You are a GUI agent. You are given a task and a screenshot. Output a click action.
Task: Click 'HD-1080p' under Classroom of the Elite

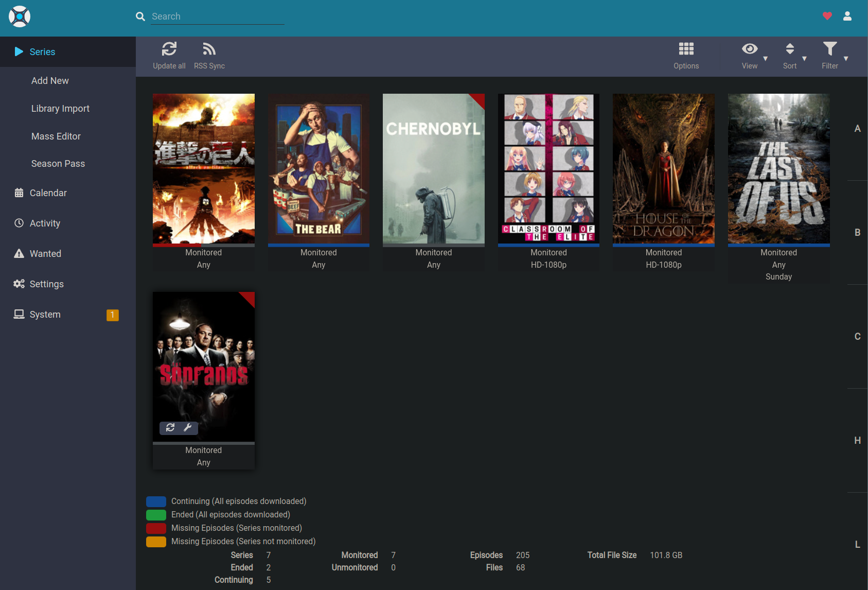tap(548, 265)
